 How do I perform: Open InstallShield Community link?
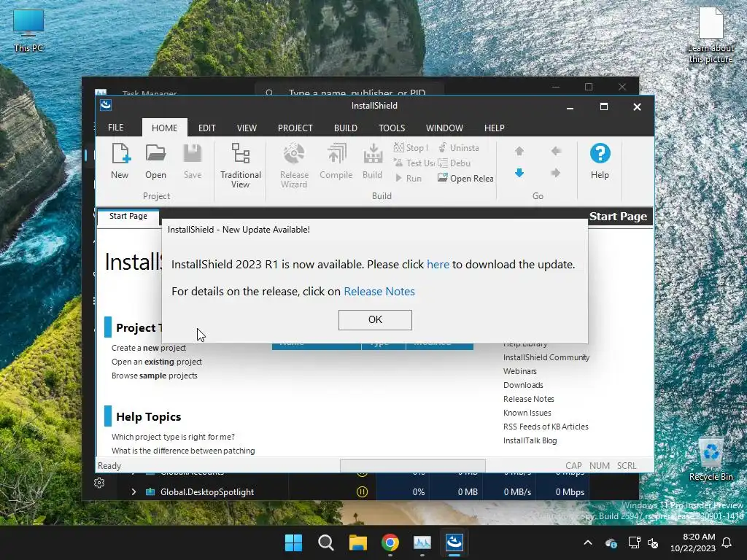[546, 357]
